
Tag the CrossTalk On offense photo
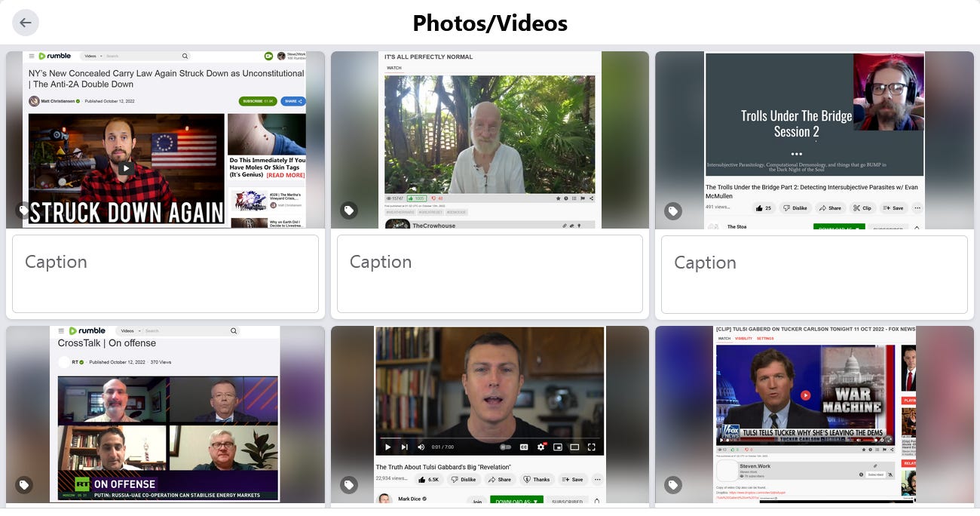[24, 485]
